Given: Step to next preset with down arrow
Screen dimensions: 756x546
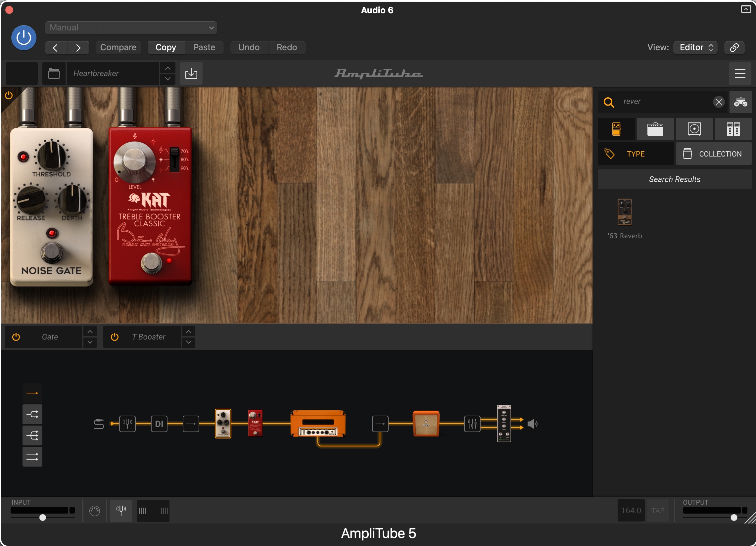Looking at the screenshot, I should pos(168,79).
